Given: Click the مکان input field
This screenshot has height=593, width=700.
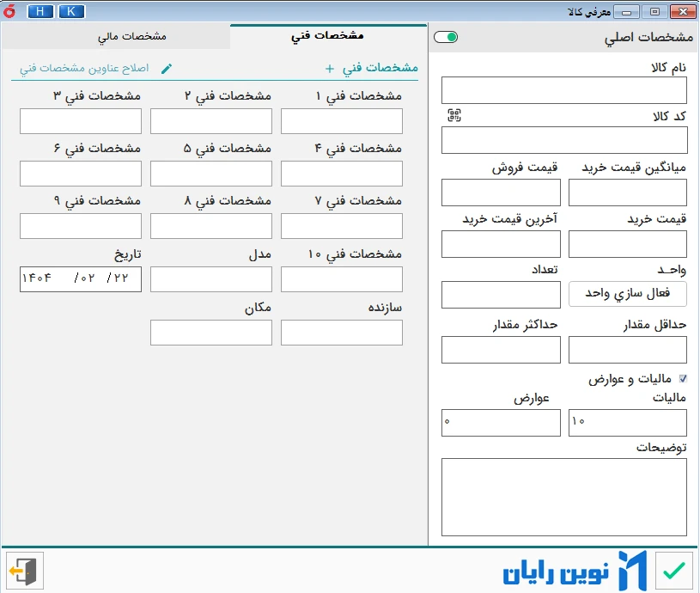Looking at the screenshot, I should 211,333.
